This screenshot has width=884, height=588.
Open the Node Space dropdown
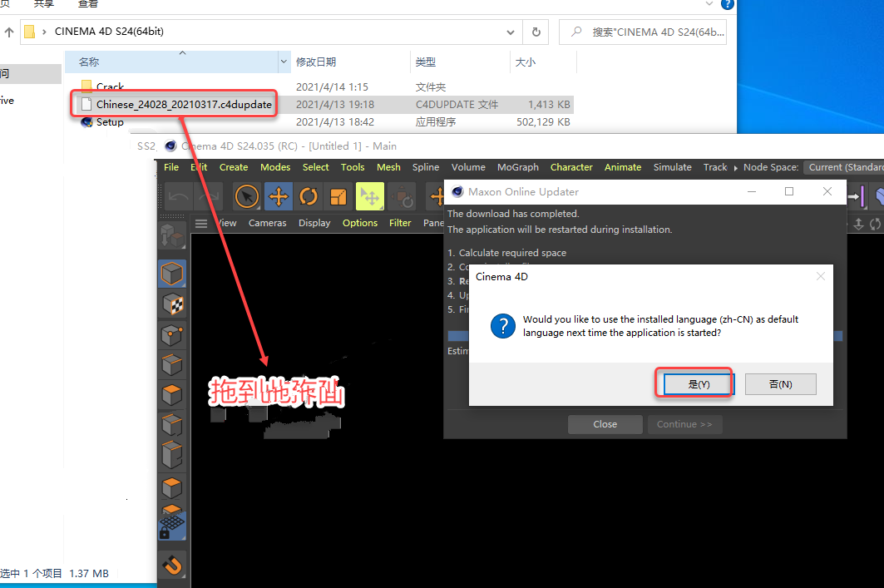tap(845, 167)
